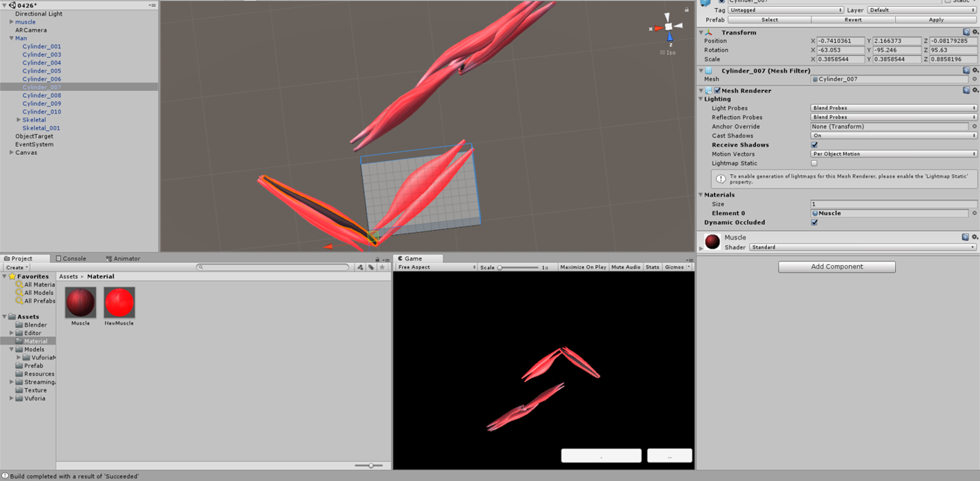Select the NewMuscle material thumbnail
980x481 pixels.
pos(119,303)
